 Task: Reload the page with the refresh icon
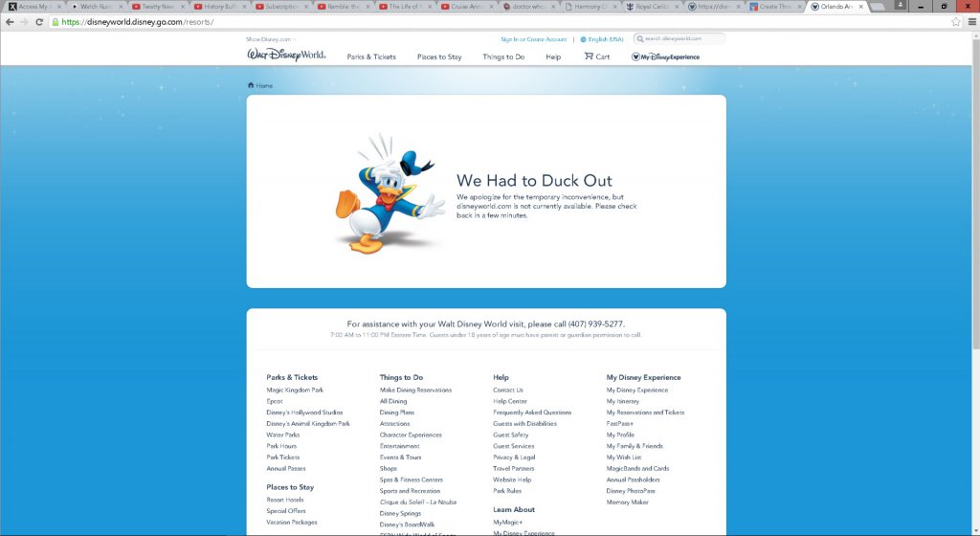(38, 22)
